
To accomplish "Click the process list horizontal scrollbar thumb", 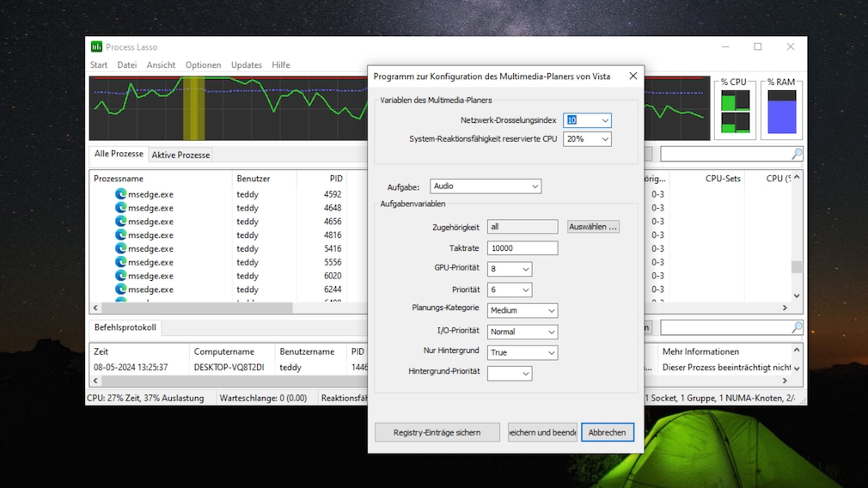I will pos(197,308).
